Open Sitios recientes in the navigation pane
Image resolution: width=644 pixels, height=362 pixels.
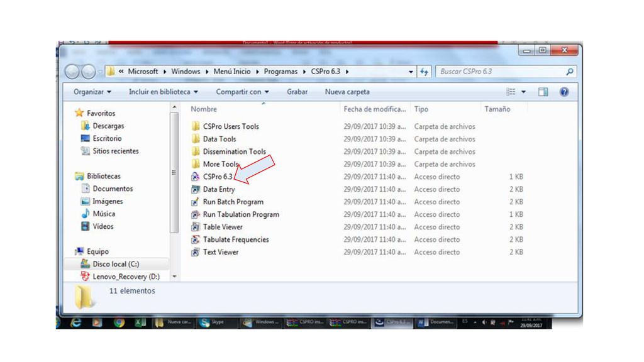click(x=116, y=151)
